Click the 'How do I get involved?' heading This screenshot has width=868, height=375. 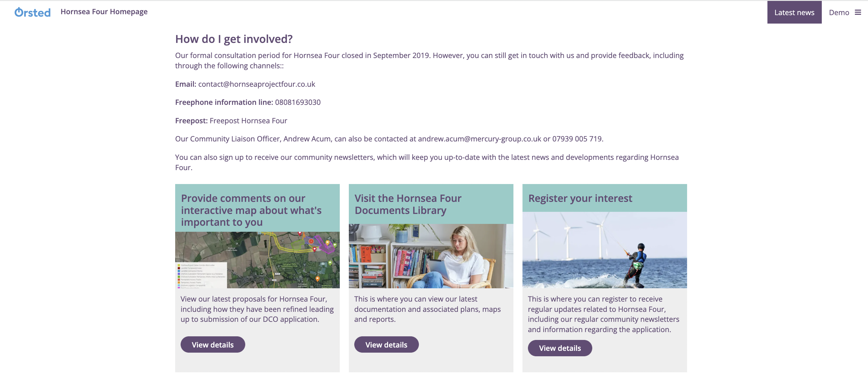coord(233,39)
